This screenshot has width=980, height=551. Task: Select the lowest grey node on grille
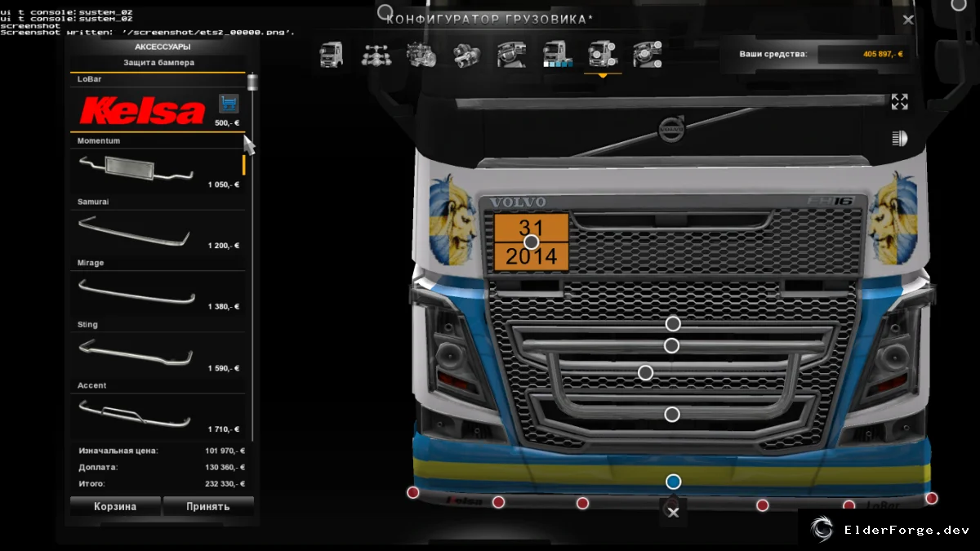[x=672, y=415]
